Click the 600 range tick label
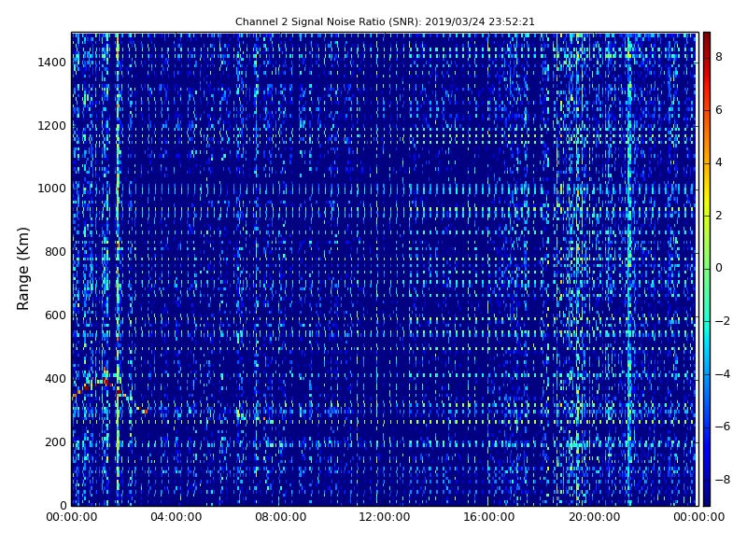This screenshot has width=747, height=560. pos(55,315)
